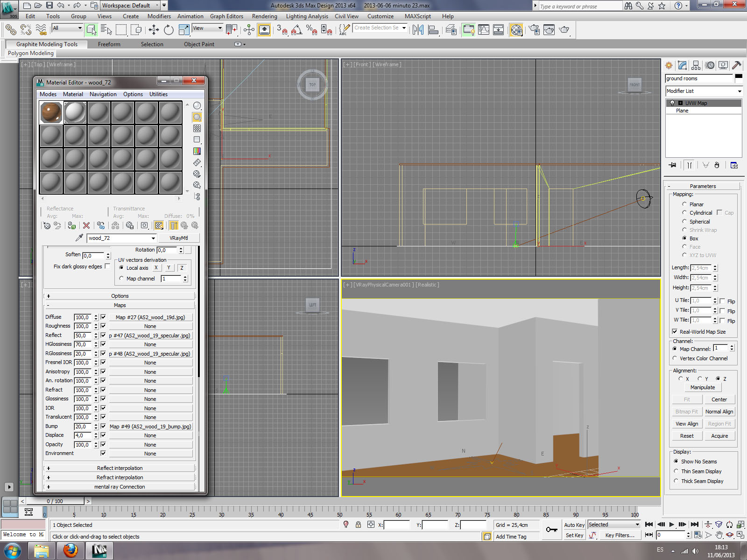Open the Material Editor toolbar icon
The height and width of the screenshot is (560, 747).
[516, 30]
